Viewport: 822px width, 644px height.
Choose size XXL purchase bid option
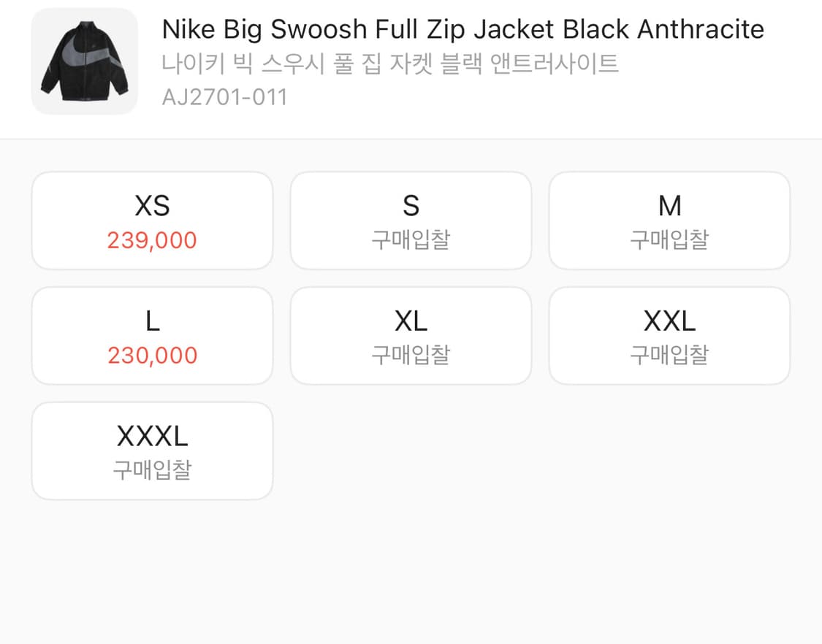[669, 336]
